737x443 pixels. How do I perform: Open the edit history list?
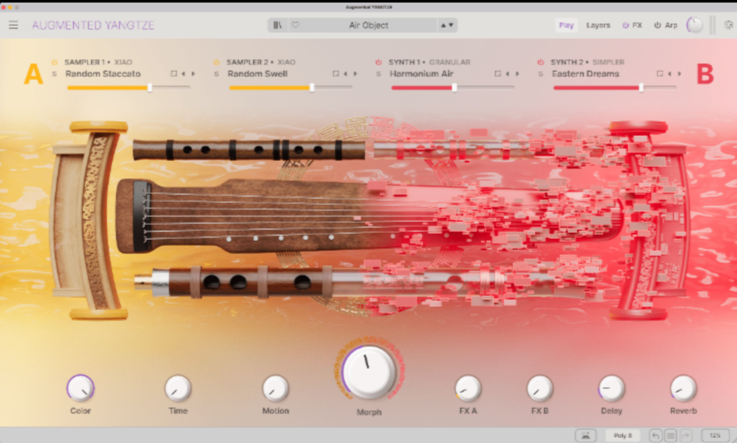click(671, 435)
